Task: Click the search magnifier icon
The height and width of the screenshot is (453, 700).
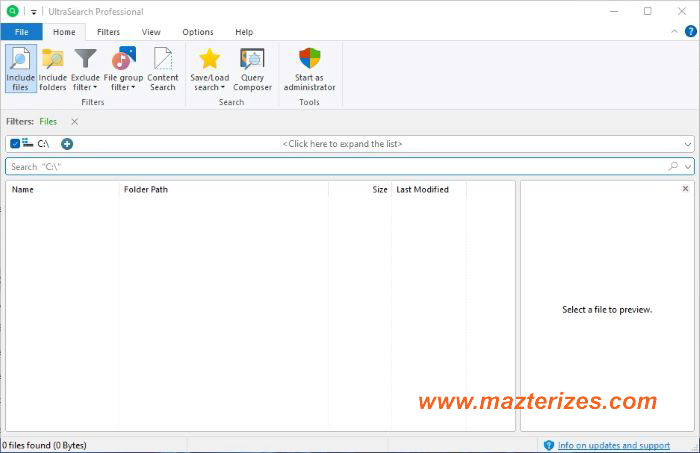Action: coord(673,166)
